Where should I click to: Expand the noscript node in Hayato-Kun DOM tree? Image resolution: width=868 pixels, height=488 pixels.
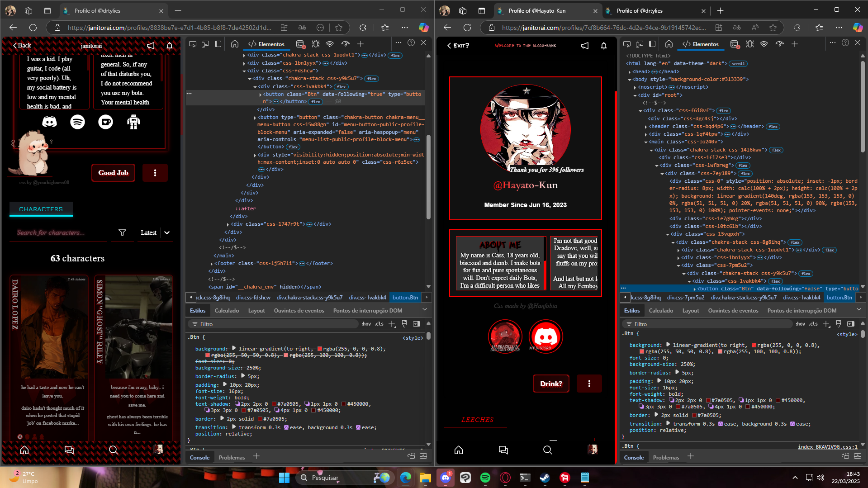(635, 87)
